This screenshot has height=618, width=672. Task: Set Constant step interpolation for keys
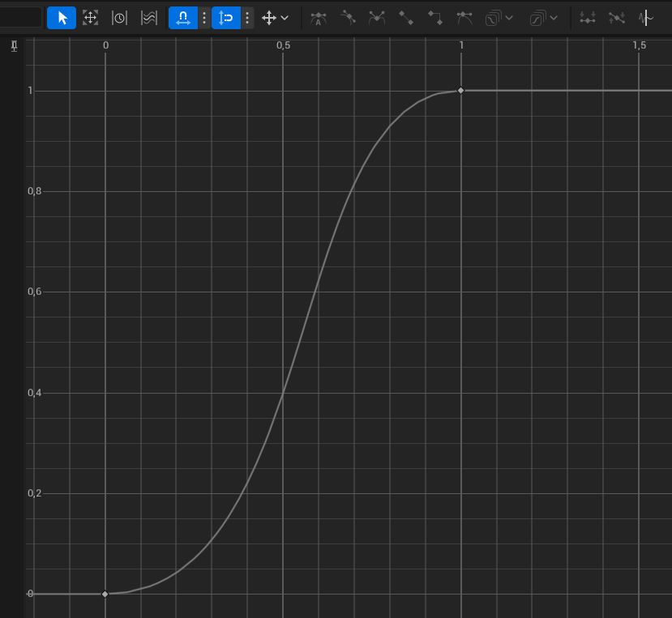click(435, 18)
